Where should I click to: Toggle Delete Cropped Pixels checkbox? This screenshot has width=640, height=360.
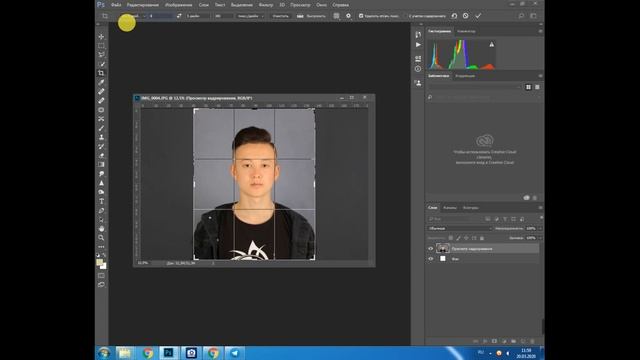point(361,16)
